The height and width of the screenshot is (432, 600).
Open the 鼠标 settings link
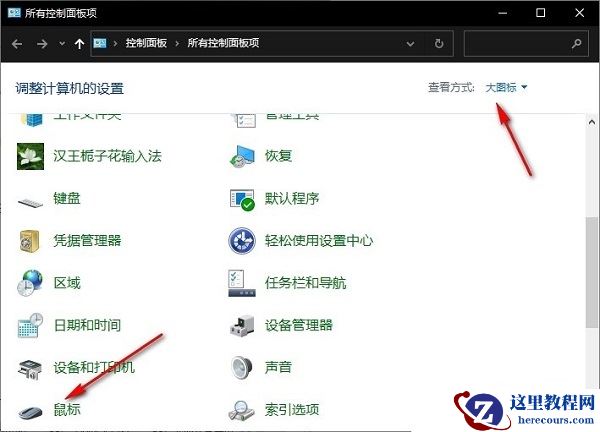coord(67,409)
